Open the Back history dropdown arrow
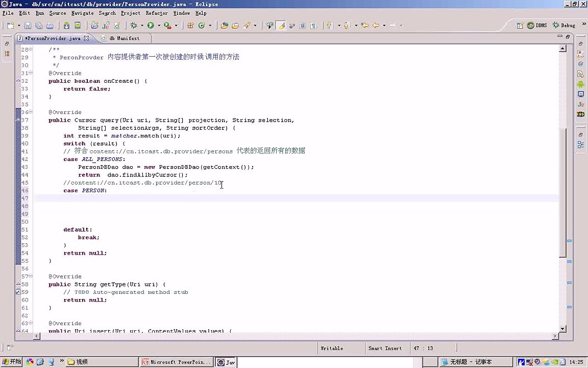This screenshot has height=368, width=588. 384,26
